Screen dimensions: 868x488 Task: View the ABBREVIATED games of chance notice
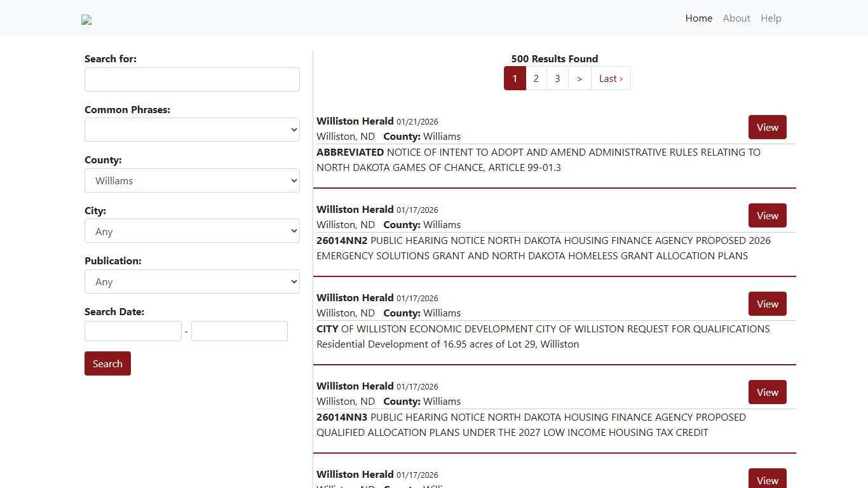click(x=767, y=127)
